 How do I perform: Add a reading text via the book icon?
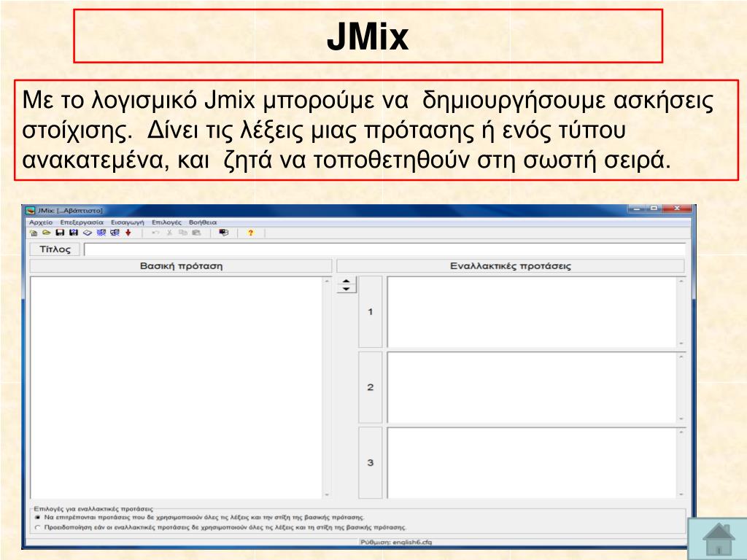pos(88,233)
